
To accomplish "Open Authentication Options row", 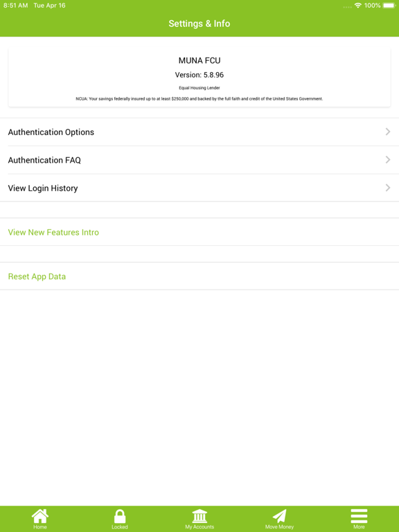I will tap(199, 132).
